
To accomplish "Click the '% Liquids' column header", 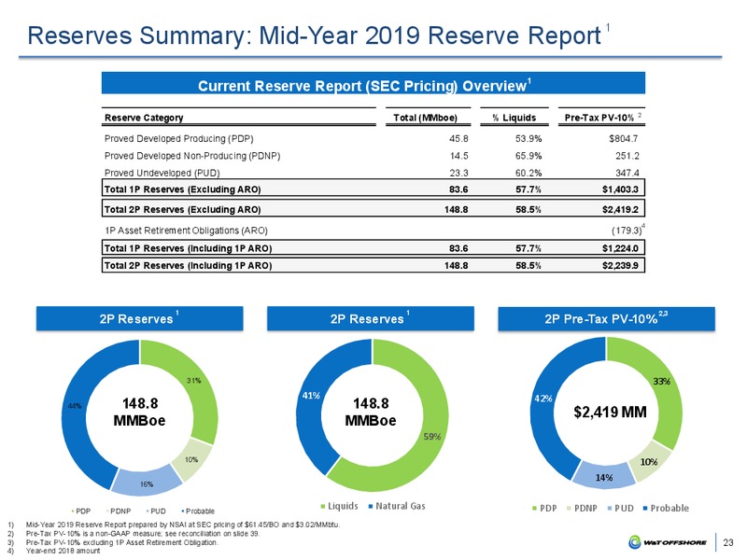I will click(x=514, y=118).
